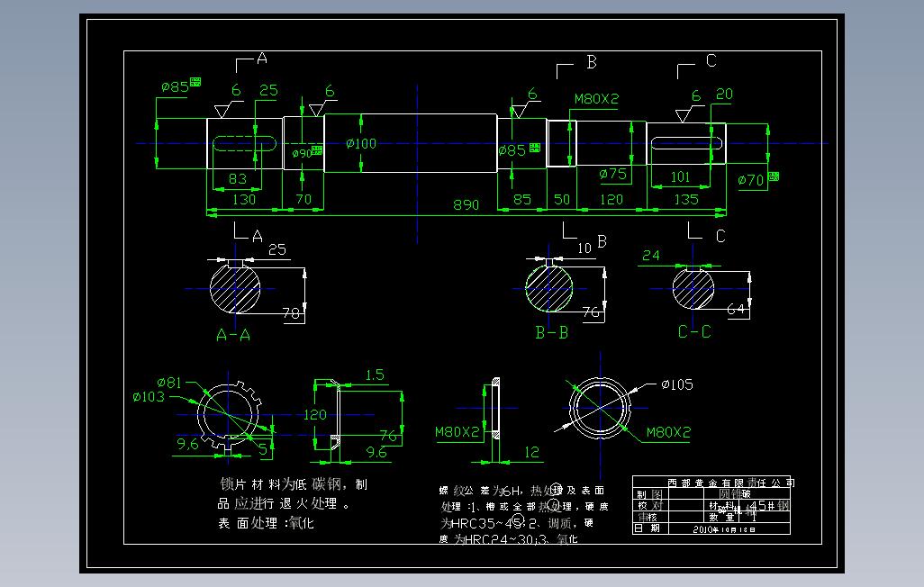Viewport: 924px width, 587px height.
Task: Select the 表面处理:氧化 note line
Action: 266,523
